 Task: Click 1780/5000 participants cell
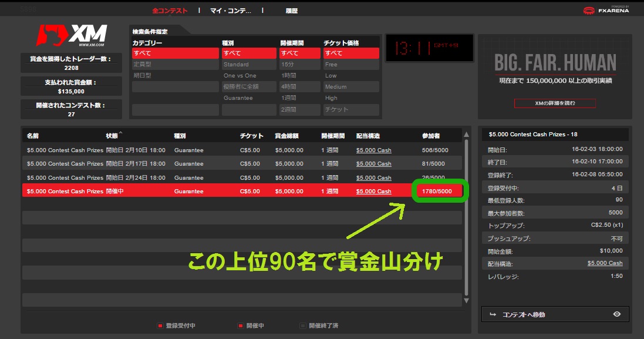[437, 192]
